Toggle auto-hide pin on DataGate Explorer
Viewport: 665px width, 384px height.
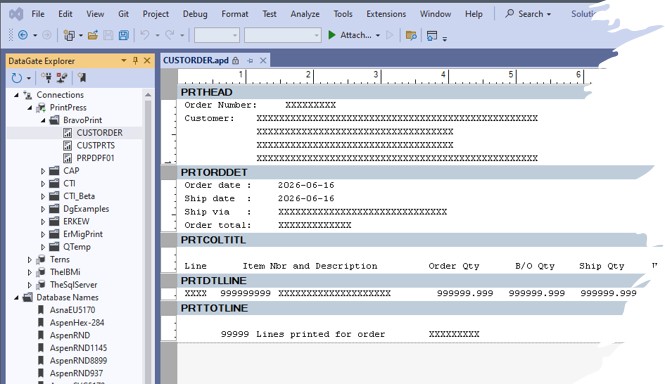[x=135, y=61]
